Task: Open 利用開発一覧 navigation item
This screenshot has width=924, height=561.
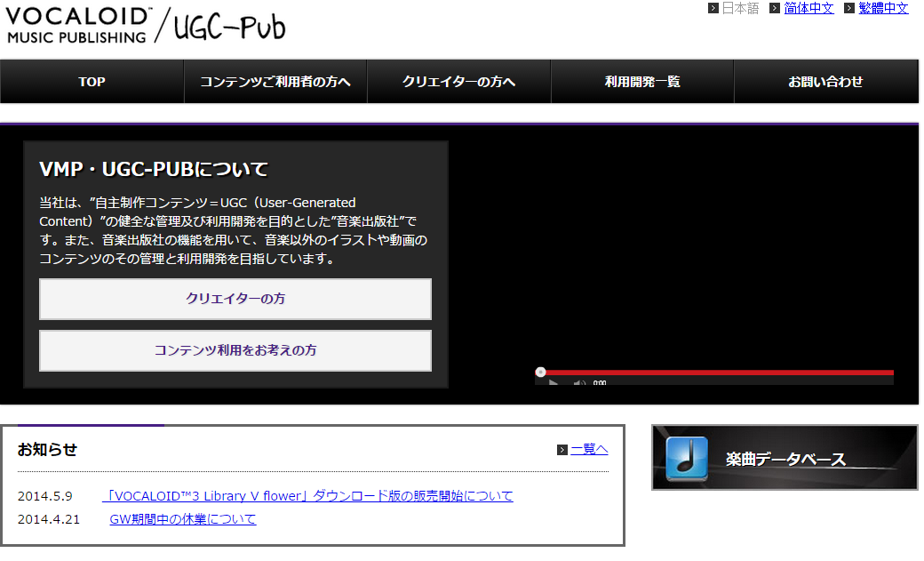Action: pos(642,82)
